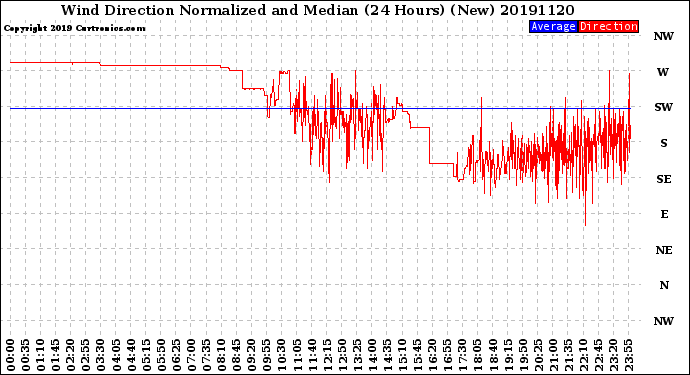Click the NE direction axis label
Image resolution: width=690 pixels, height=375 pixels.
coord(664,250)
